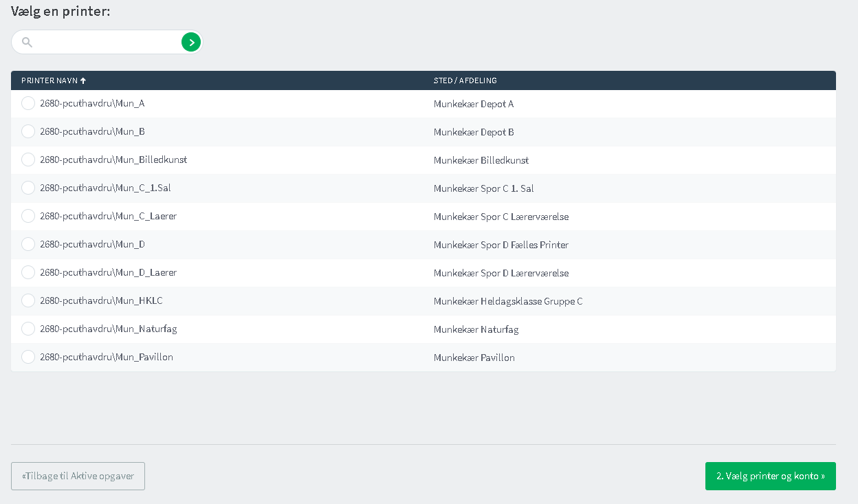Select the Mun_B printer radio button
This screenshot has width=858, height=504.
[x=28, y=131]
